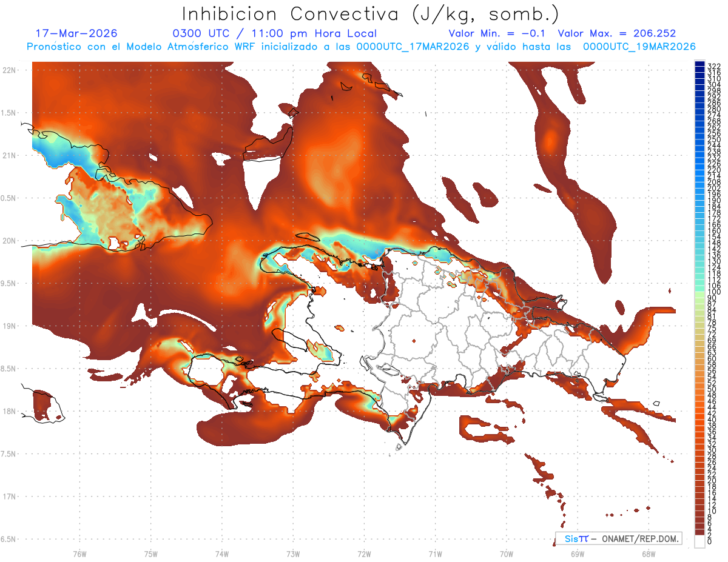Screen dimensions: 728x562
Task: Click the '22N' latitude label
Action: pyautogui.click(x=10, y=70)
